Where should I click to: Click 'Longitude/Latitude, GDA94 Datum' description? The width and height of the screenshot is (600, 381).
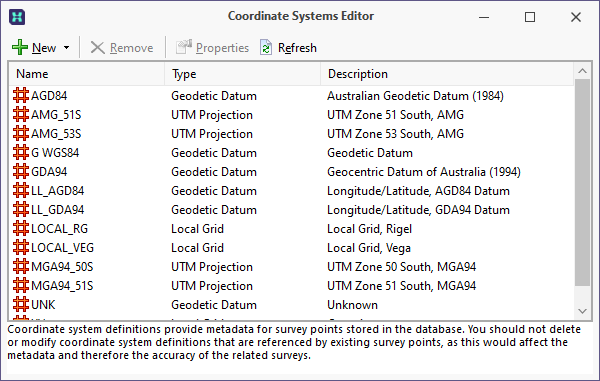(x=418, y=210)
